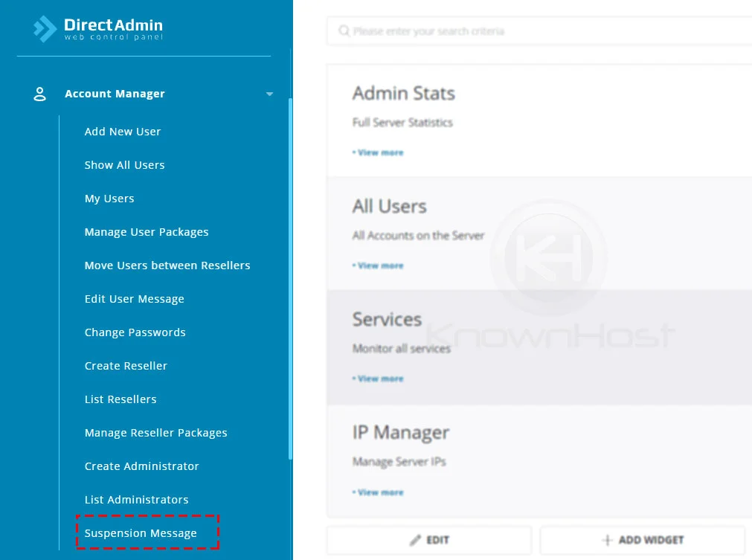Open the List Resellers page
752x560 pixels.
pyautogui.click(x=120, y=399)
